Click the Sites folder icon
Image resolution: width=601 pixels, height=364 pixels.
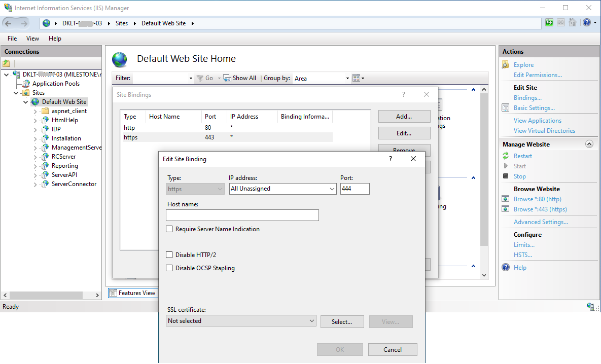point(26,93)
